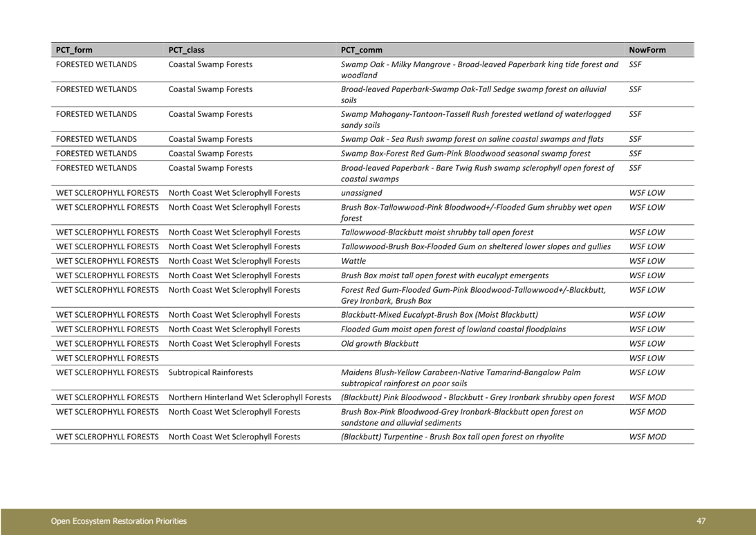Viewport: 756px width, 535px height.
Task: Click 'Blackbutt-Mixed Eucalypt-Brush Box (Moist Blackbutt)'
Action: pyautogui.click(x=440, y=314)
